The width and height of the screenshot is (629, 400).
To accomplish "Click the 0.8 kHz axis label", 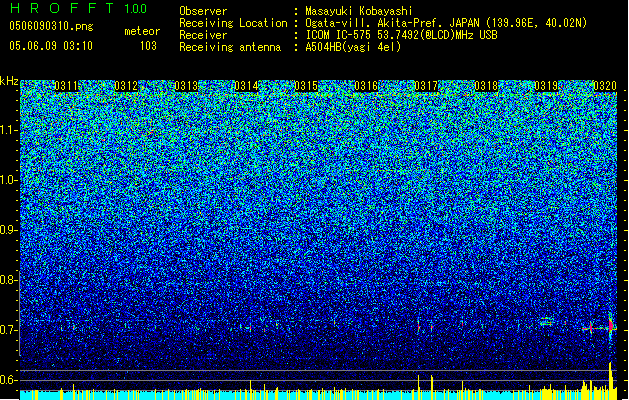I will (x=7, y=280).
